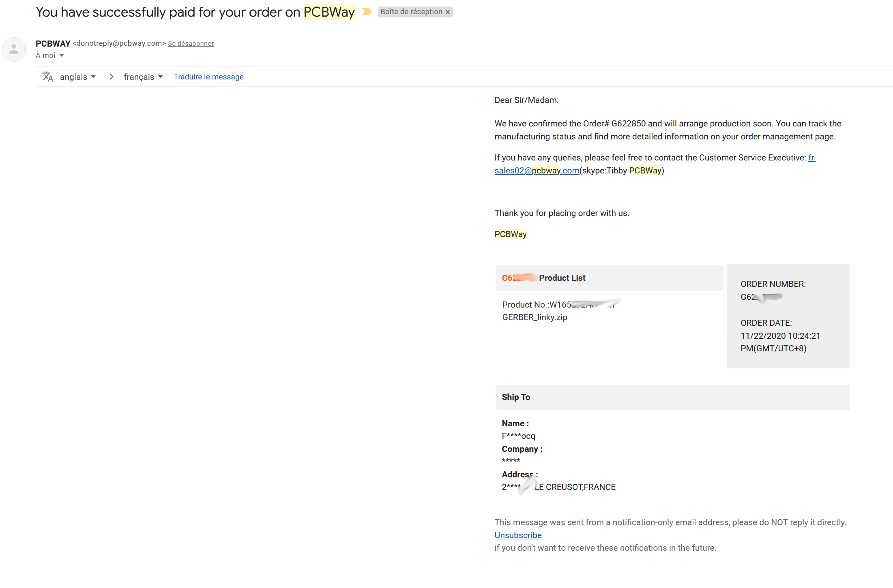Click the donotreply@pcbway.com sender address
This screenshot has height=588, width=893.
coord(119,43)
